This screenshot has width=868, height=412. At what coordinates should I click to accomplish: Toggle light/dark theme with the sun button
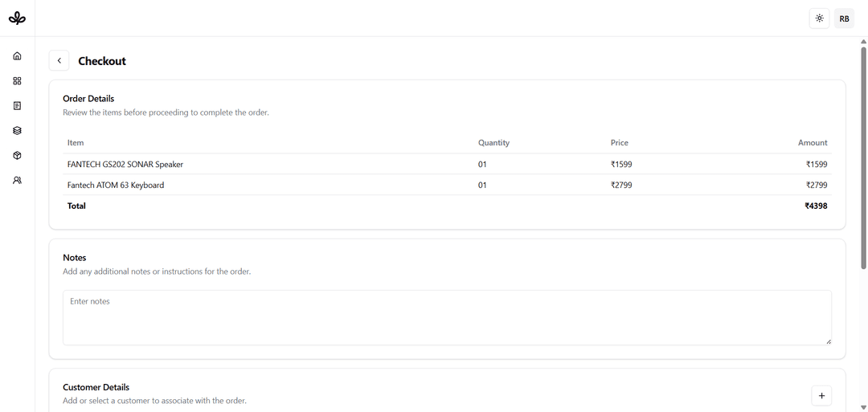point(819,18)
